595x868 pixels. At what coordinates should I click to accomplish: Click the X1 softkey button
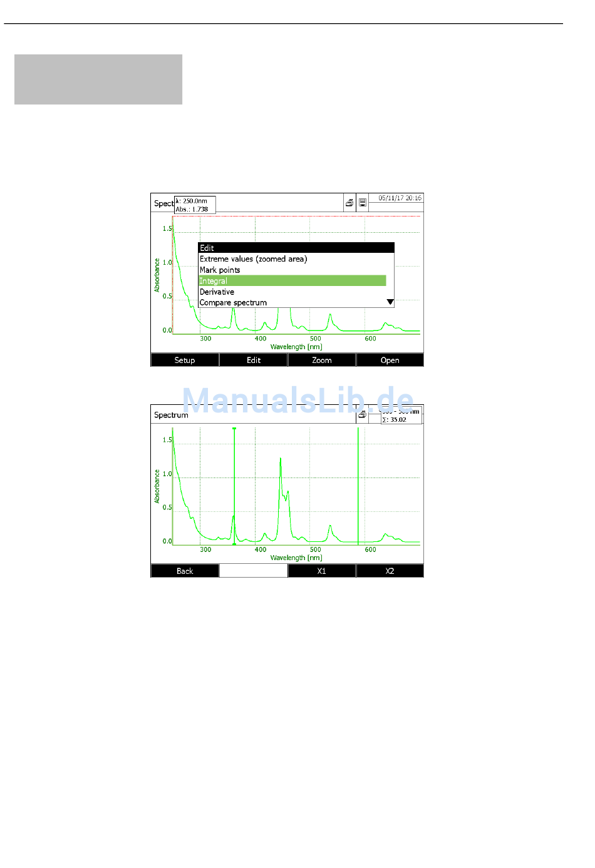pyautogui.click(x=322, y=571)
